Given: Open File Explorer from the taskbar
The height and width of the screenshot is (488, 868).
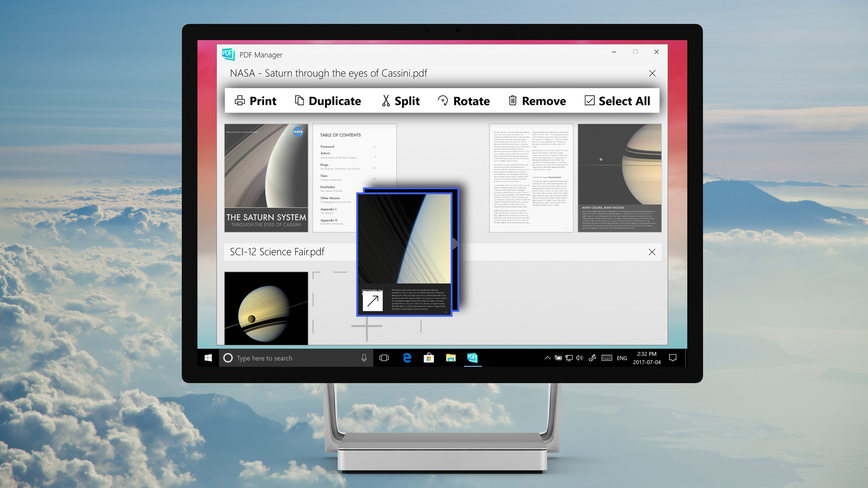Looking at the screenshot, I should tap(451, 358).
